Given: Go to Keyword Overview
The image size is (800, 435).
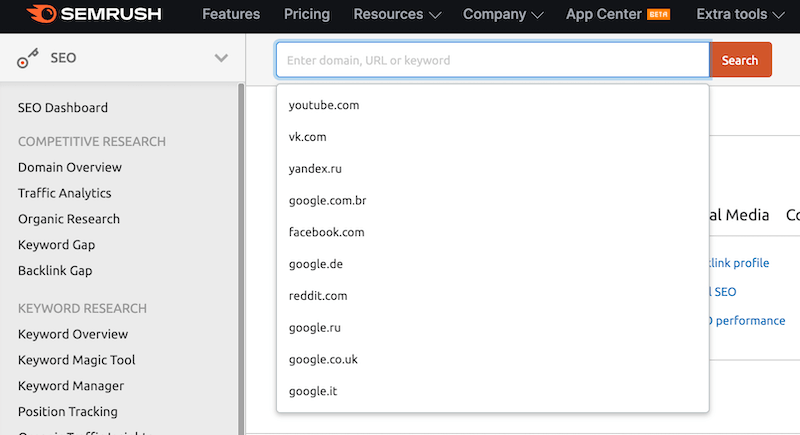Looking at the screenshot, I should pos(73,335).
